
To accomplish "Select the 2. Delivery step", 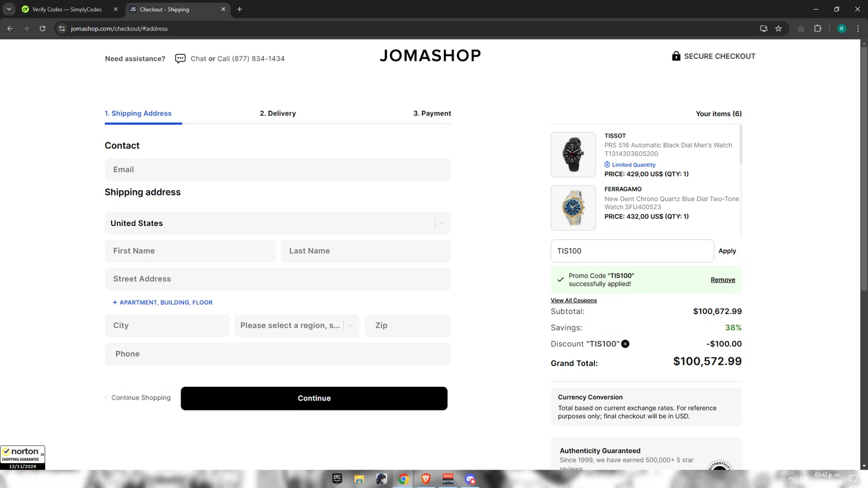I will (x=278, y=113).
